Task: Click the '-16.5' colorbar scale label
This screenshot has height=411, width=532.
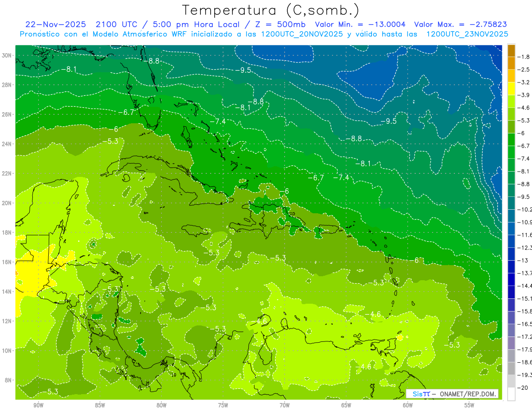Action: [x=525, y=324]
